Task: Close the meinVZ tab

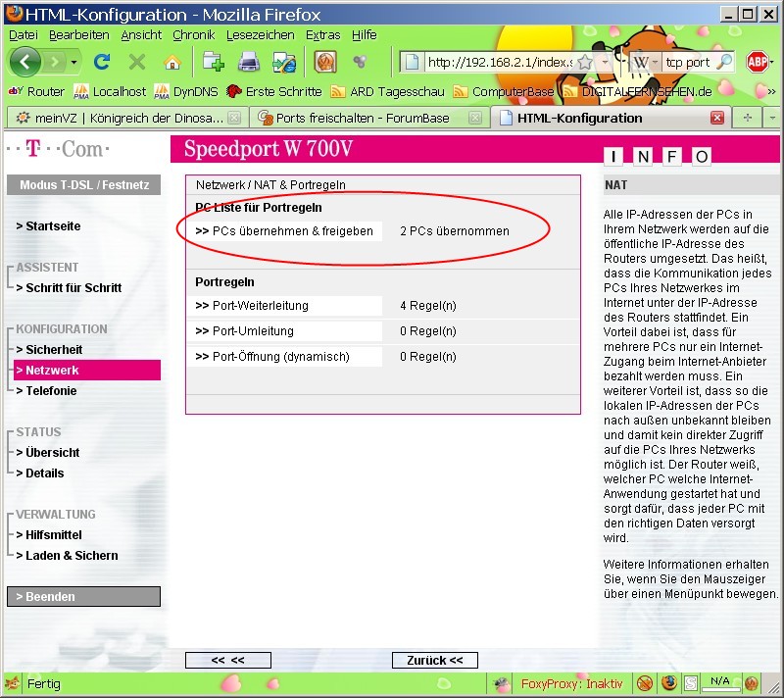Action: point(234,118)
